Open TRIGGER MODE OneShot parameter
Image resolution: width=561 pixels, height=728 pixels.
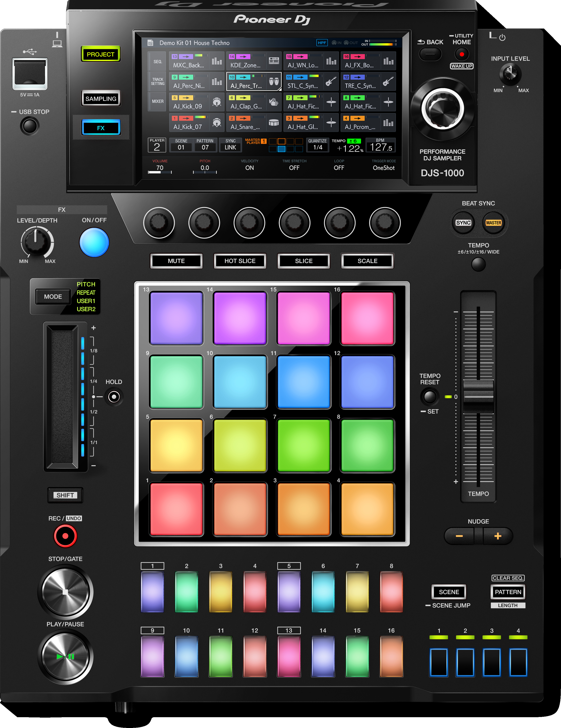(x=384, y=165)
